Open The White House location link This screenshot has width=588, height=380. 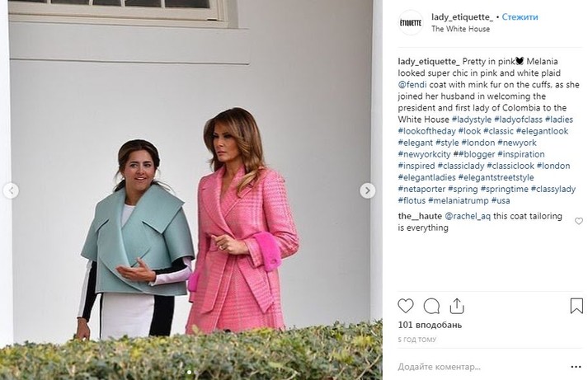[460, 29]
